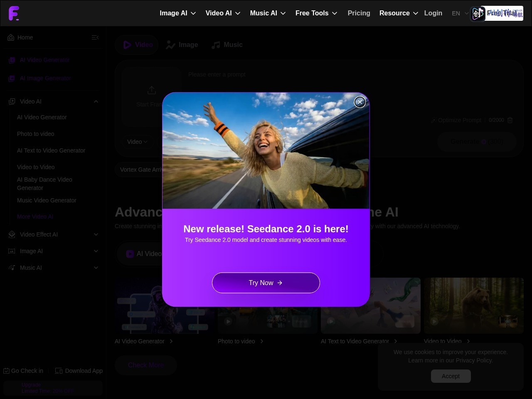
Task: Select Photo to video in sidebar
Action: (36, 134)
